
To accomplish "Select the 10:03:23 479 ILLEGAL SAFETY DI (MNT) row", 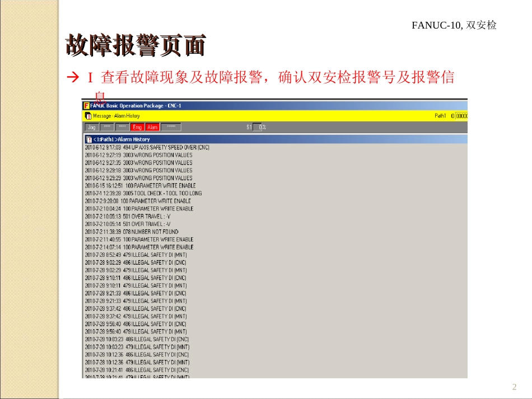I will tap(137, 347).
